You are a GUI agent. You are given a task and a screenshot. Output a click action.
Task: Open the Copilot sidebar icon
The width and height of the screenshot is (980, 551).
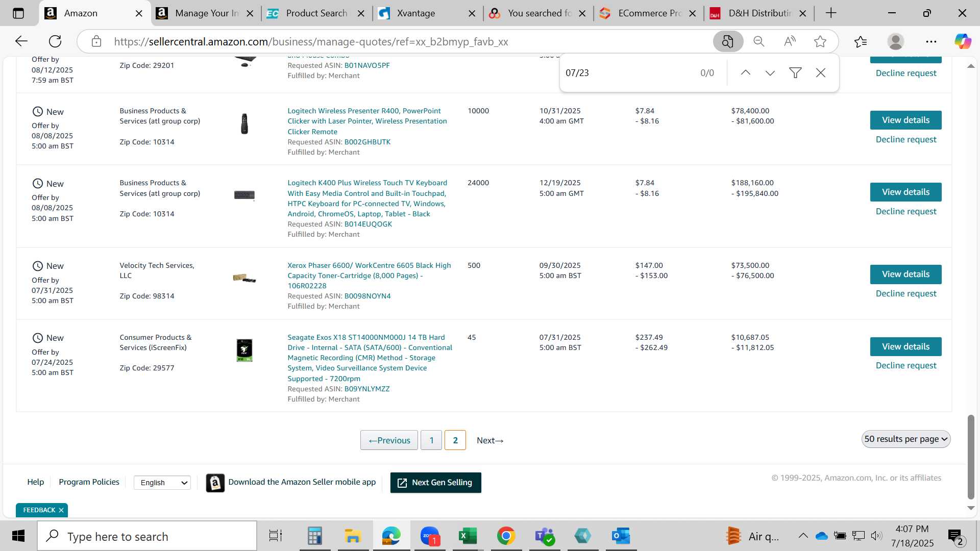point(963,41)
